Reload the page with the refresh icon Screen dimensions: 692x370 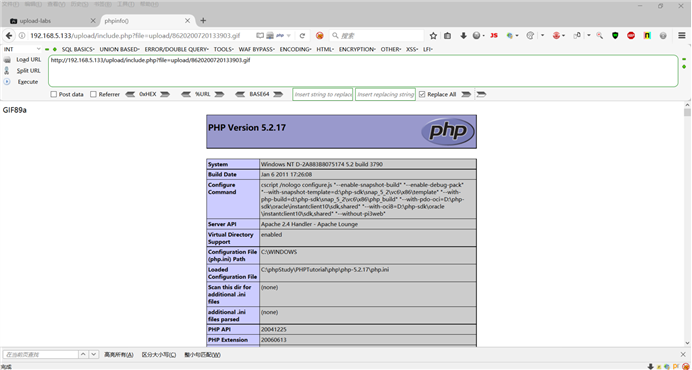point(302,36)
